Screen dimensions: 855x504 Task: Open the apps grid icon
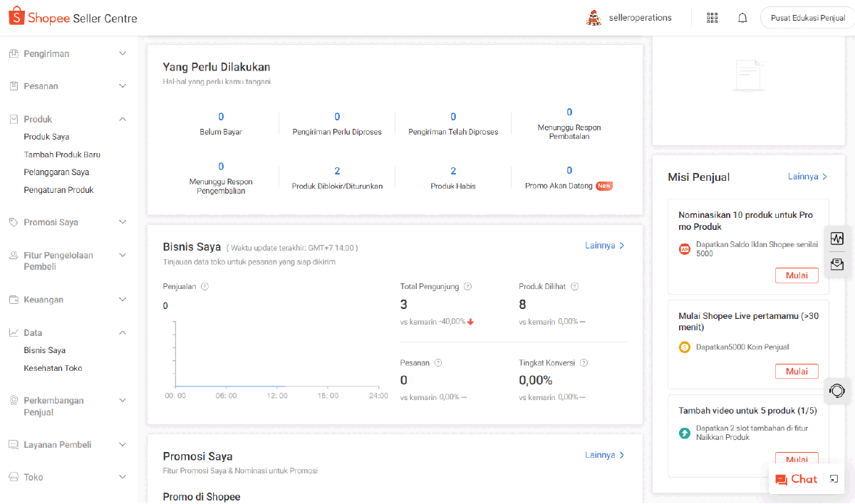712,18
